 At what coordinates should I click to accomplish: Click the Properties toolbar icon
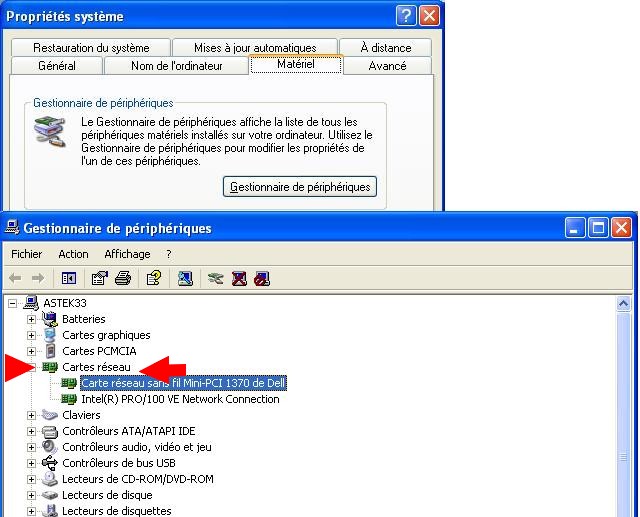[99, 278]
